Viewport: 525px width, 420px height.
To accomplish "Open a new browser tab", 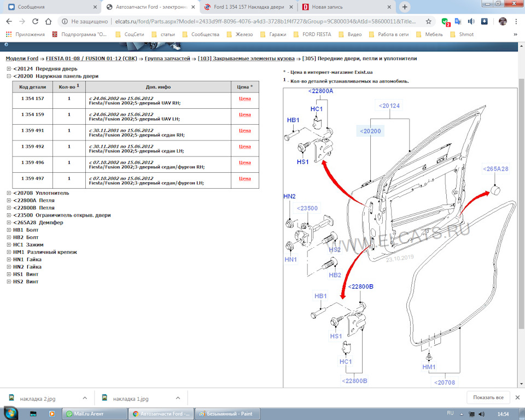I will pyautogui.click(x=405, y=7).
